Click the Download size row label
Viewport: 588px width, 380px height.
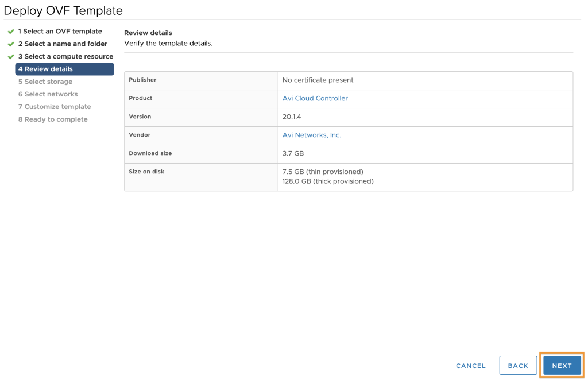click(x=150, y=153)
